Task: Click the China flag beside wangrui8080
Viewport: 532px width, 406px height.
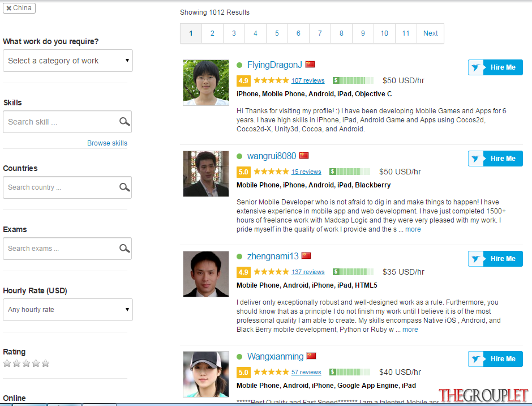Action: click(304, 156)
